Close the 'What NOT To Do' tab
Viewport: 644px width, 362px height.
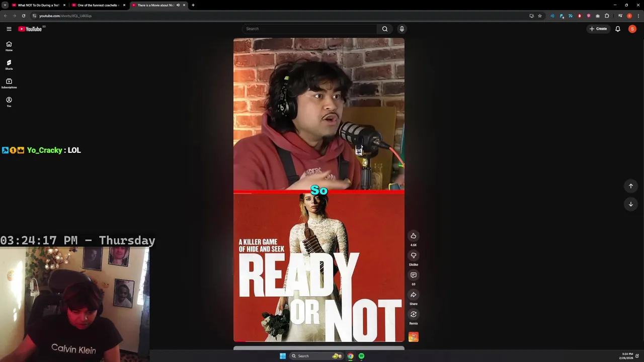(x=64, y=5)
